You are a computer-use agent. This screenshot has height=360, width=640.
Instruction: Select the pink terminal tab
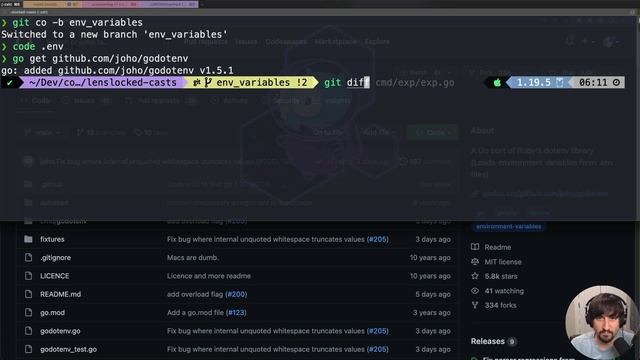click(x=111, y=4)
